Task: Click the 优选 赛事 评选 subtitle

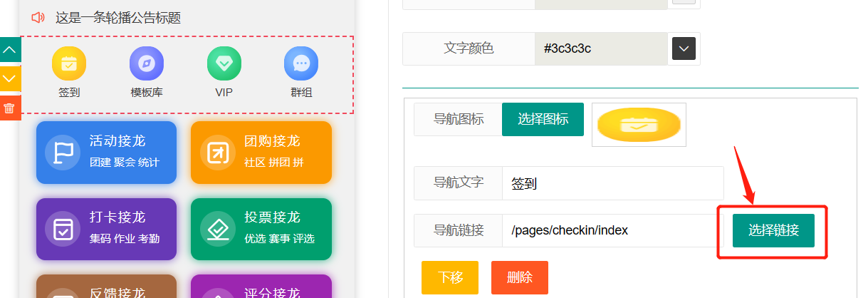Action: [279, 238]
